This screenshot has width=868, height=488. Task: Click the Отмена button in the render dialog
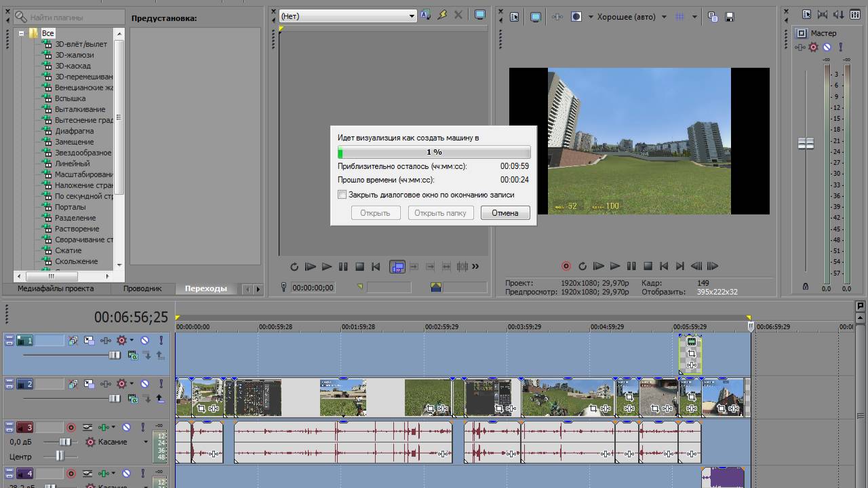[505, 212]
